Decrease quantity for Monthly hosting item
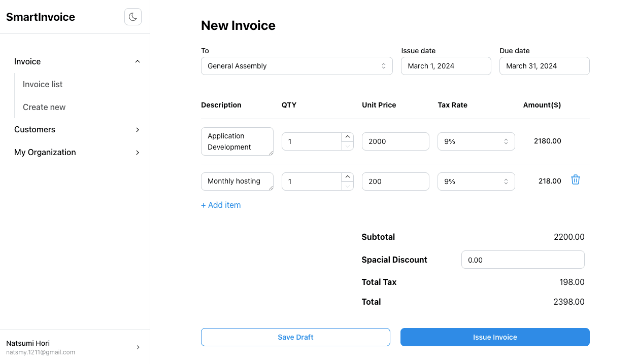 click(x=347, y=186)
